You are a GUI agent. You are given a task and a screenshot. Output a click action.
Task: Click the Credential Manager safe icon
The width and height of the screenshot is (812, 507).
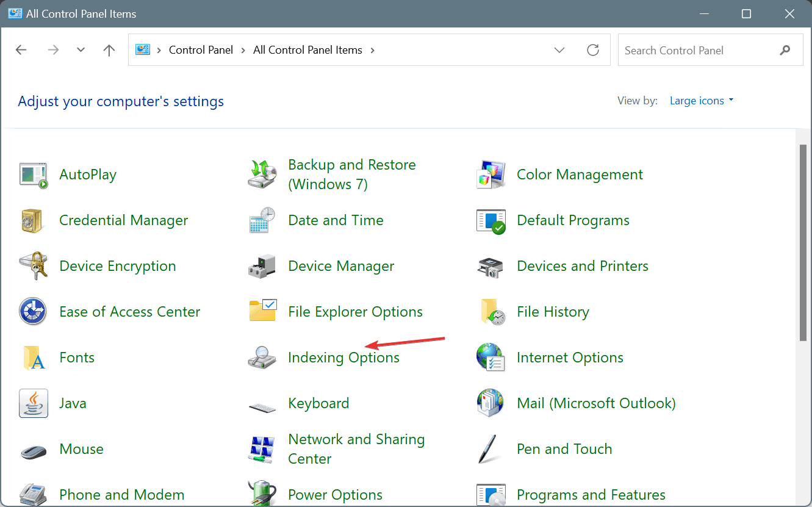[x=34, y=220]
